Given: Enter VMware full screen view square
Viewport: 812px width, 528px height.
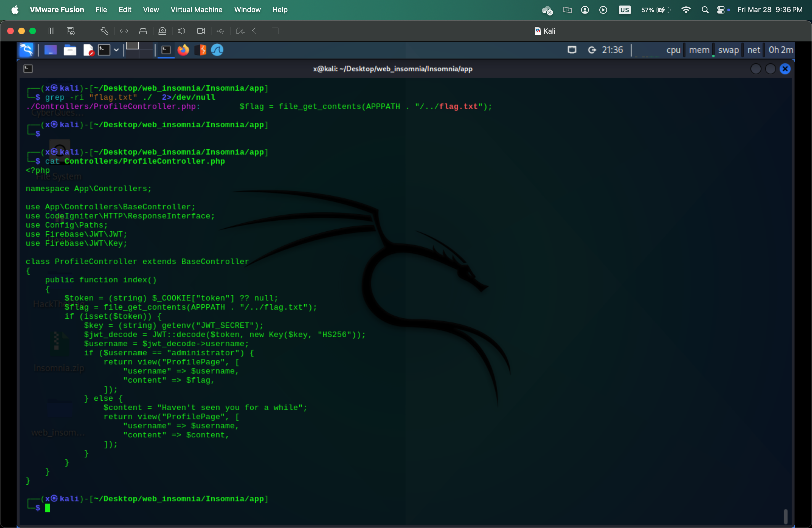Looking at the screenshot, I should [x=275, y=31].
